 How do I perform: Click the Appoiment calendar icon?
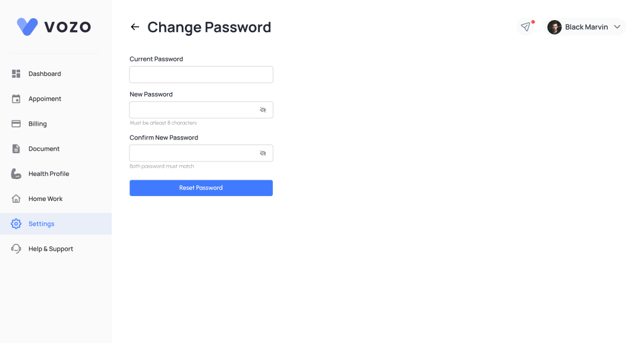point(16,99)
